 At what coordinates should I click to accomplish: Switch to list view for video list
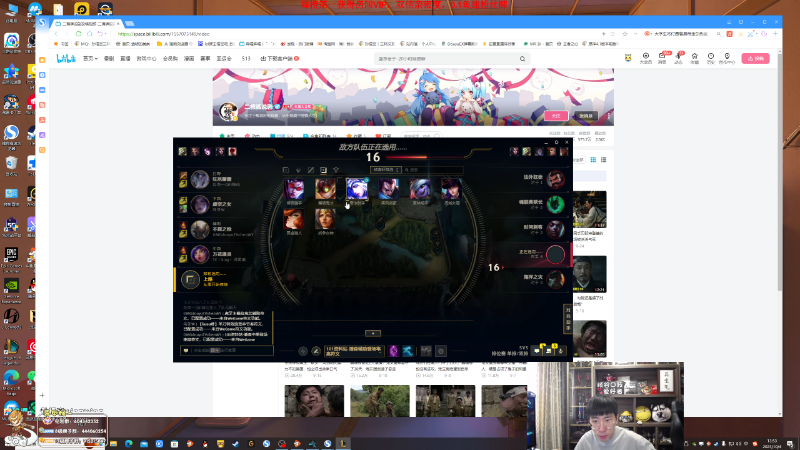(603, 160)
